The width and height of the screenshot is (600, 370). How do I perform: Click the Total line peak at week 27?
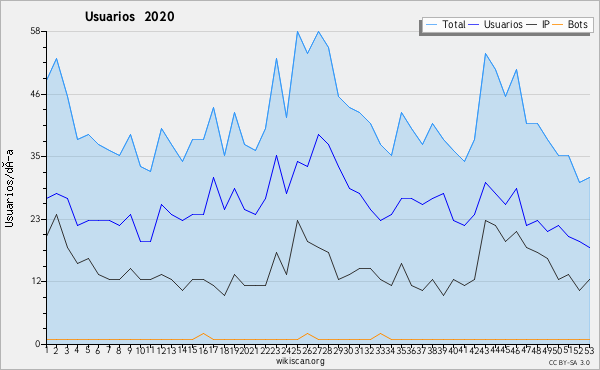point(318,32)
